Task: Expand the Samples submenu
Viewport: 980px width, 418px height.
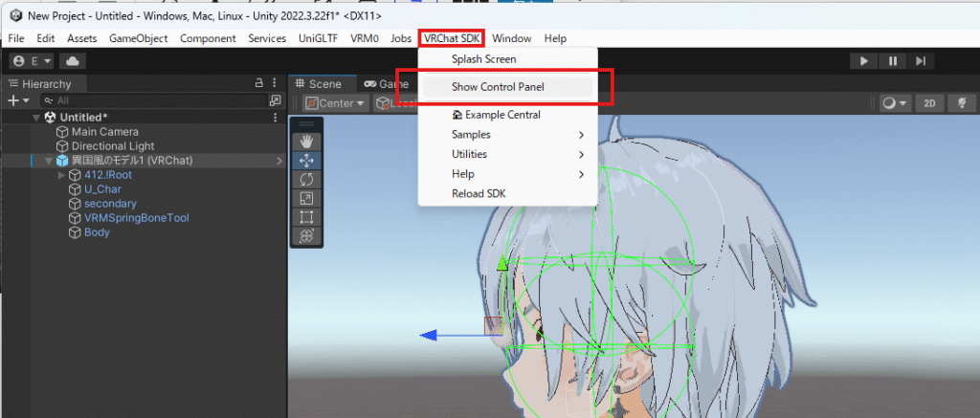Action: [x=507, y=134]
